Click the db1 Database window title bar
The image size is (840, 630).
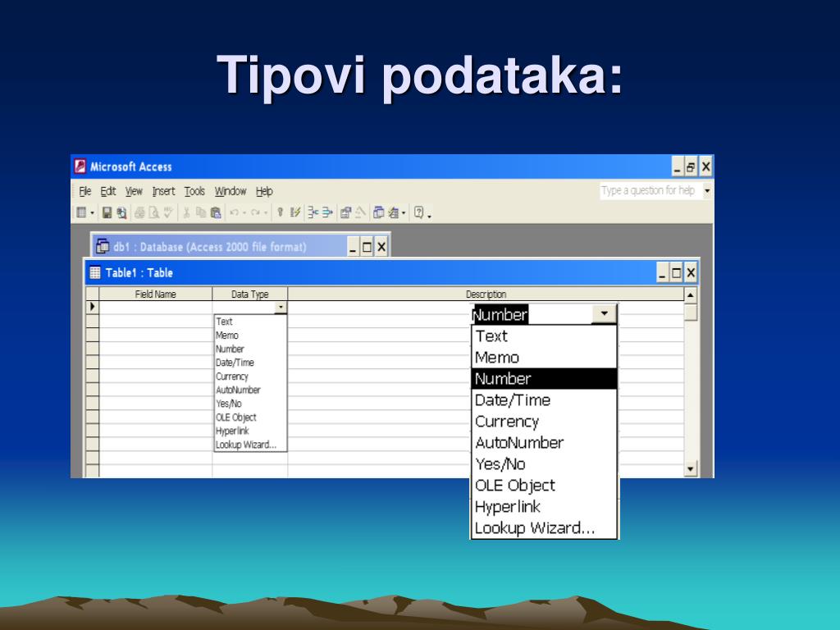(220, 247)
